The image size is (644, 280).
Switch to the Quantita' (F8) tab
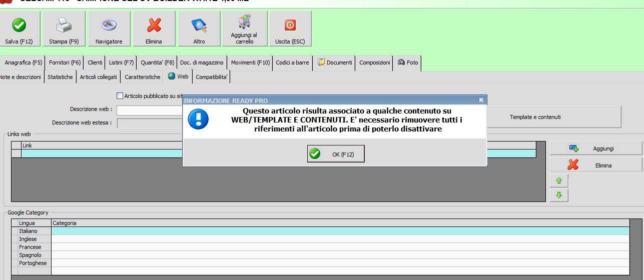(x=157, y=62)
